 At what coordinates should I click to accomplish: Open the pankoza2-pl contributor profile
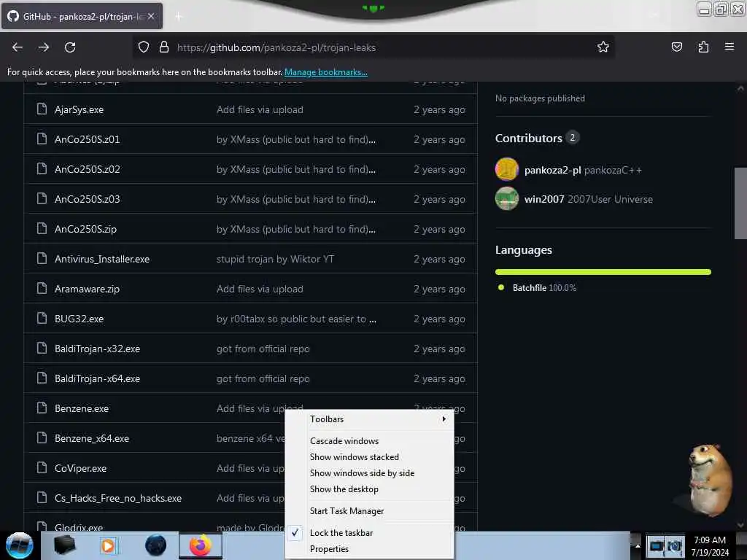point(553,170)
